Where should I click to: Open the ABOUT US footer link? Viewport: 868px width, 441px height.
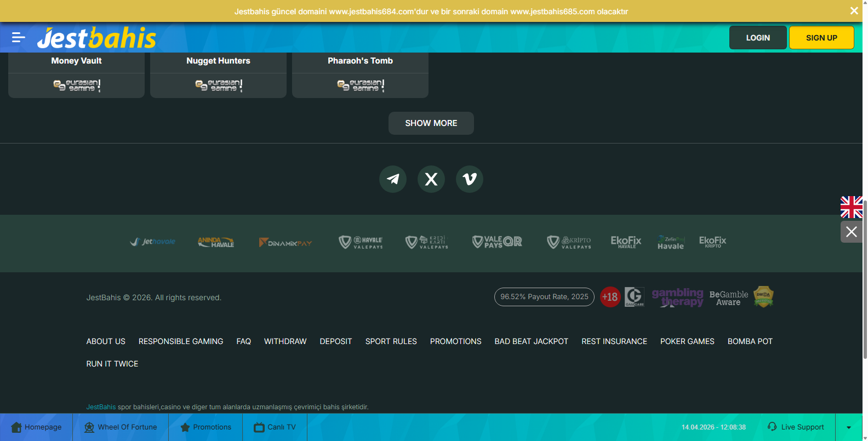point(106,341)
